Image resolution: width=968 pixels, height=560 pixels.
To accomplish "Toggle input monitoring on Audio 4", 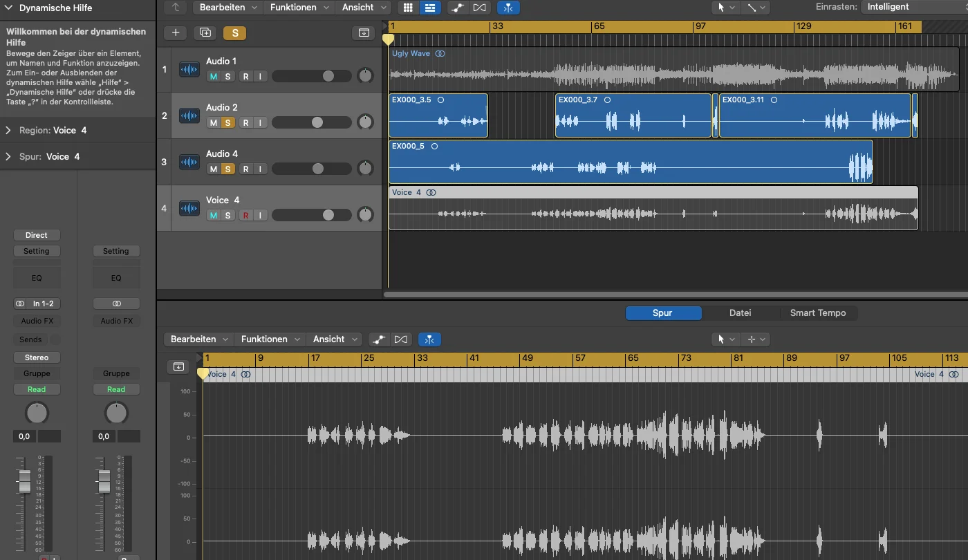I will [259, 169].
